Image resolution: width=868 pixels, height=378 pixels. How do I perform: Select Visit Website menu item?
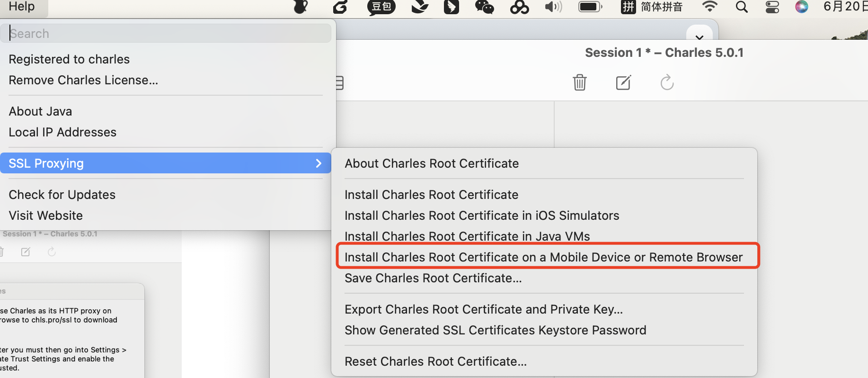[x=45, y=216]
